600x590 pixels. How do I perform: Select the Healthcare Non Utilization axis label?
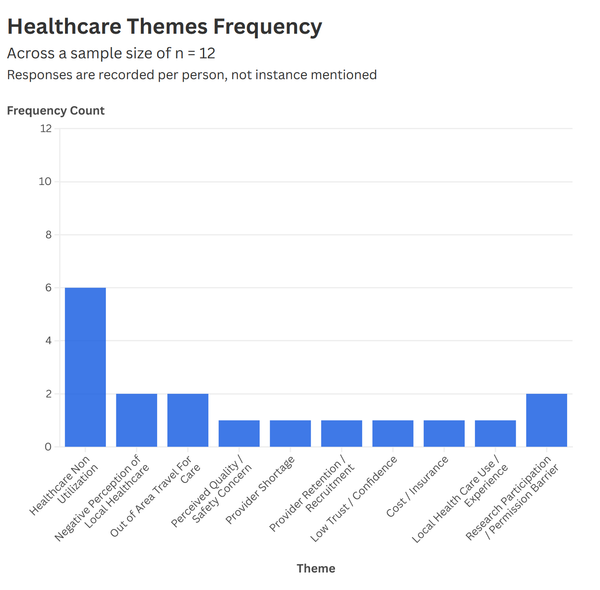coord(63,485)
